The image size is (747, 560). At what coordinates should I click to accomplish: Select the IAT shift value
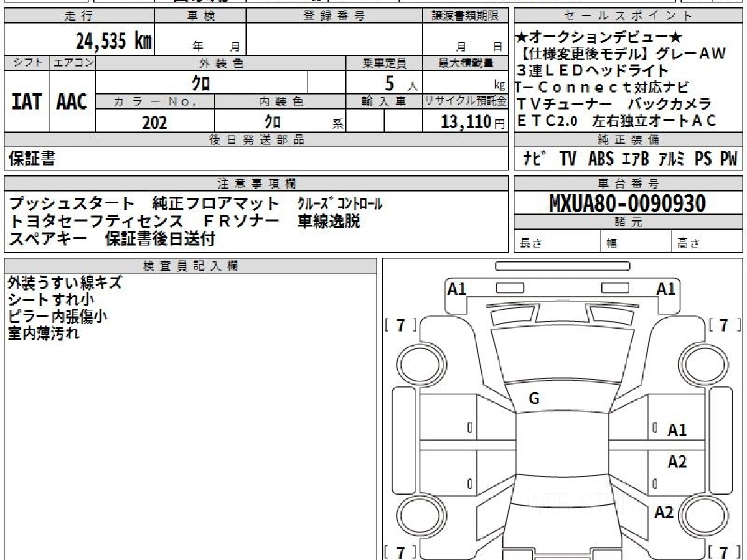27,102
